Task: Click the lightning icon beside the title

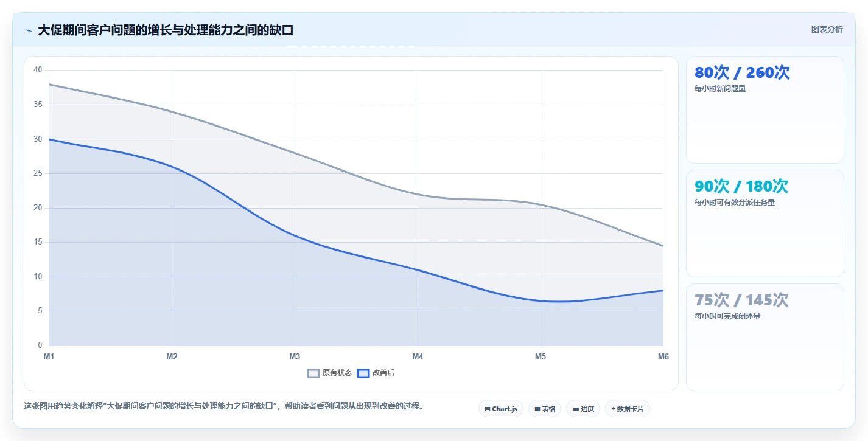Action: pos(29,30)
